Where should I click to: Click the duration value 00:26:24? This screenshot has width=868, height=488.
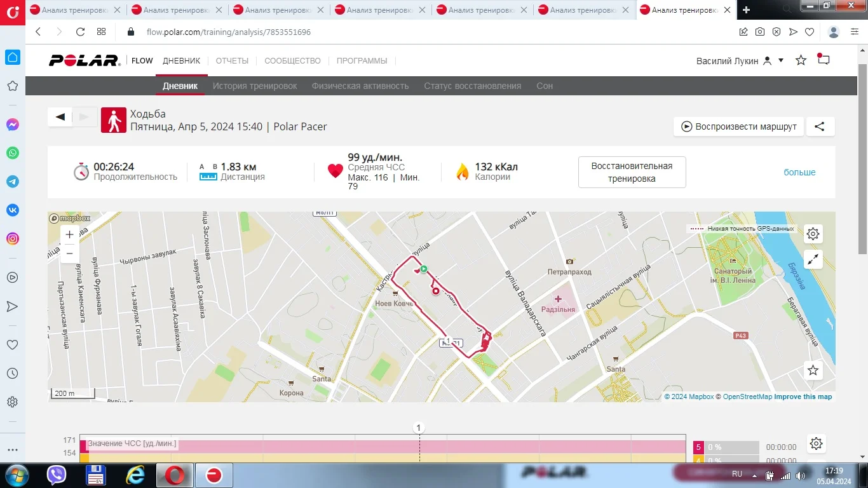[114, 166]
